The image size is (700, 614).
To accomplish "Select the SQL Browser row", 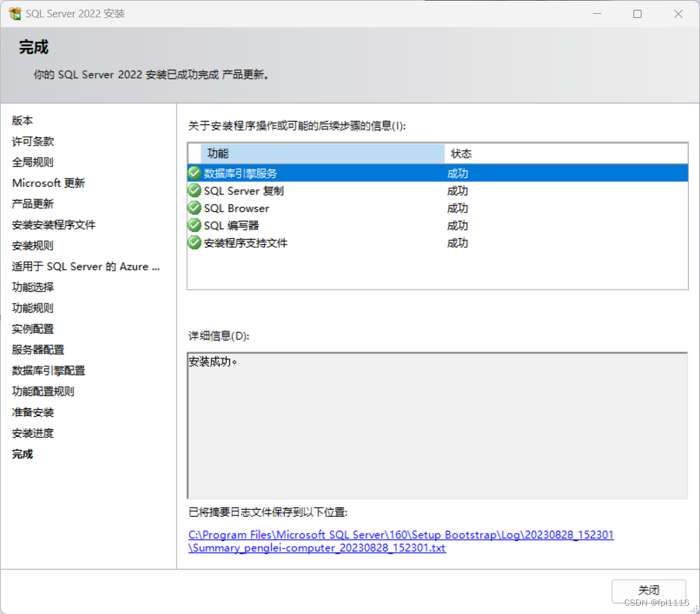I will tap(438, 208).
